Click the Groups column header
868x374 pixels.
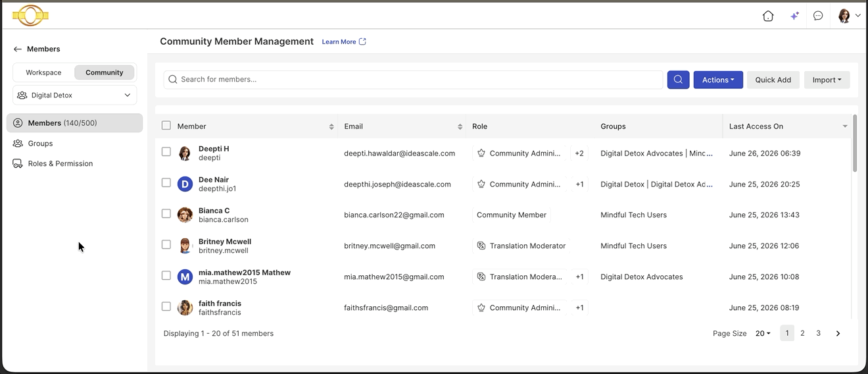coord(613,126)
